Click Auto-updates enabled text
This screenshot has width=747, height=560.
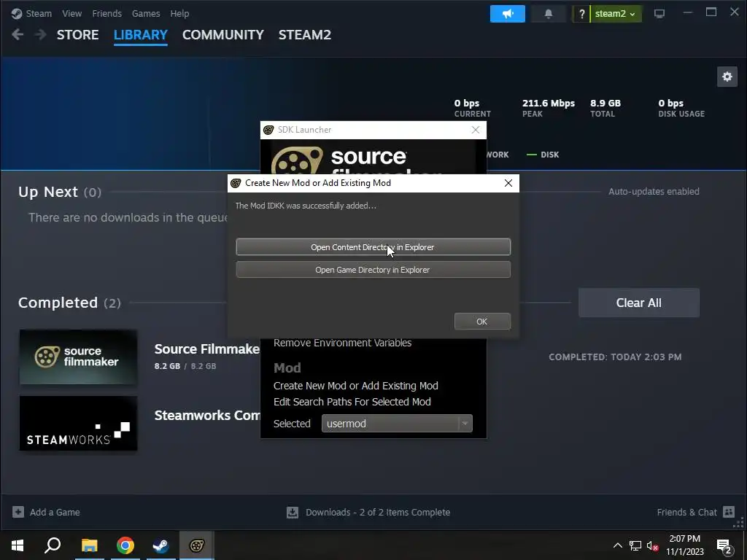coord(654,192)
